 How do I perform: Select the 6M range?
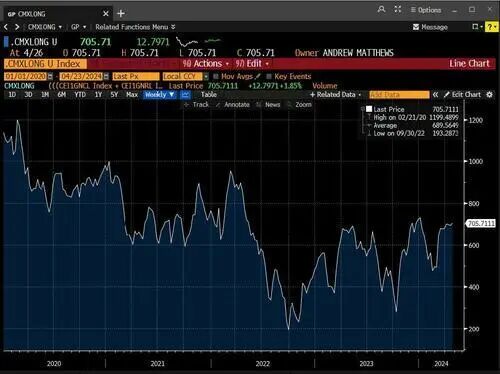62,95
